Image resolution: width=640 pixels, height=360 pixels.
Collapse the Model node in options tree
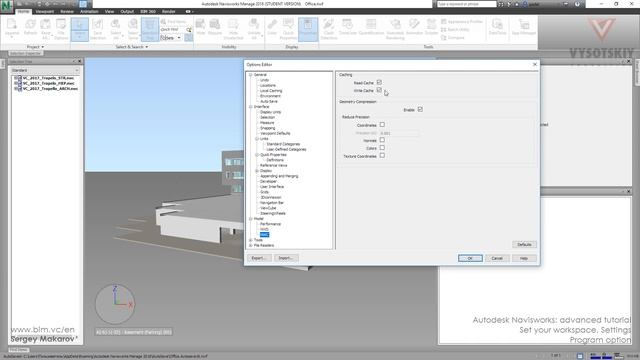251,219
